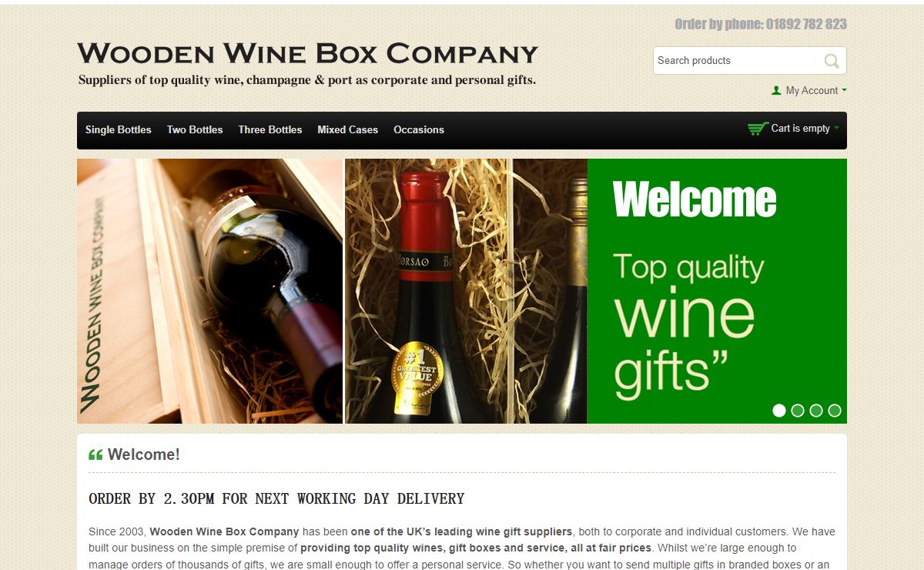Click the My Account person icon

[x=776, y=91]
